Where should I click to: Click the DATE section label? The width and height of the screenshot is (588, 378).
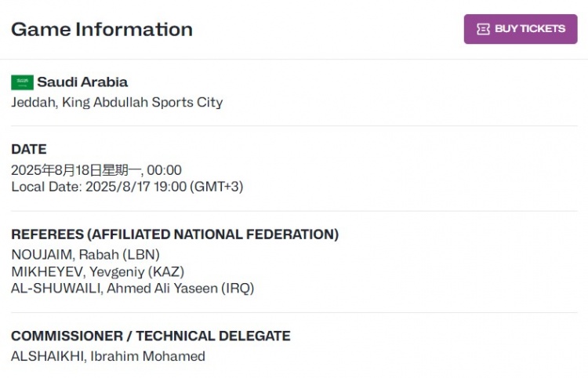pyautogui.click(x=29, y=149)
